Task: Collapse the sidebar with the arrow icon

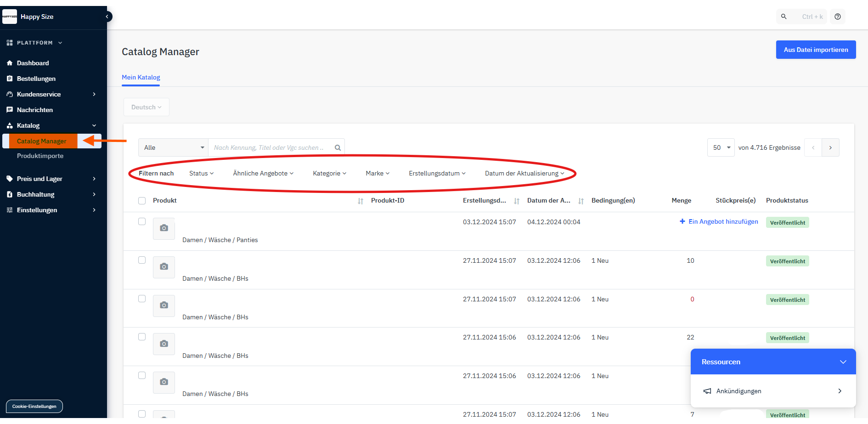Action: click(x=107, y=17)
